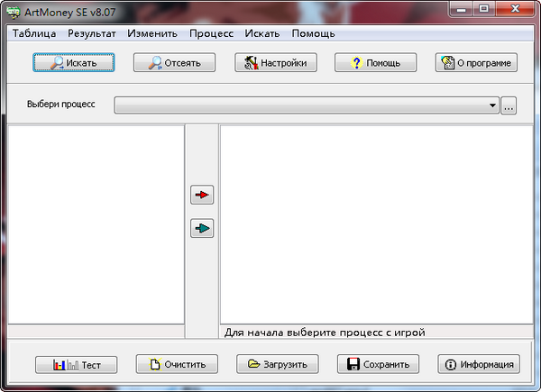This screenshot has height=392, width=541.
Task: Click the right address table area
Action: coord(376,224)
